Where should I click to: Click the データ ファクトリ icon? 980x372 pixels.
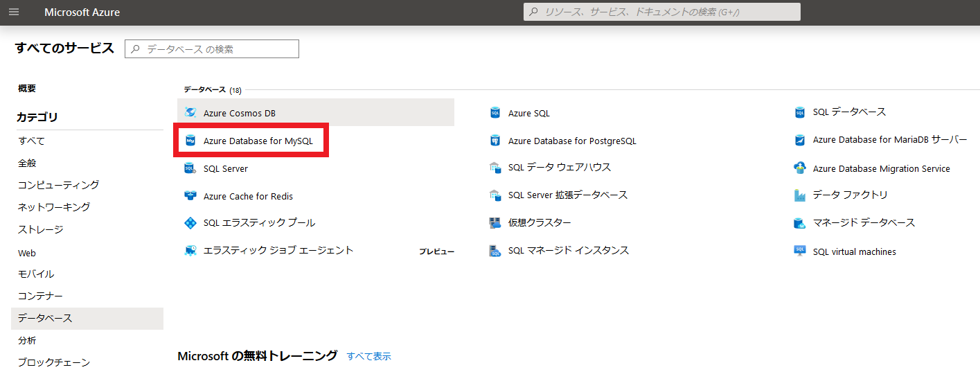point(800,195)
